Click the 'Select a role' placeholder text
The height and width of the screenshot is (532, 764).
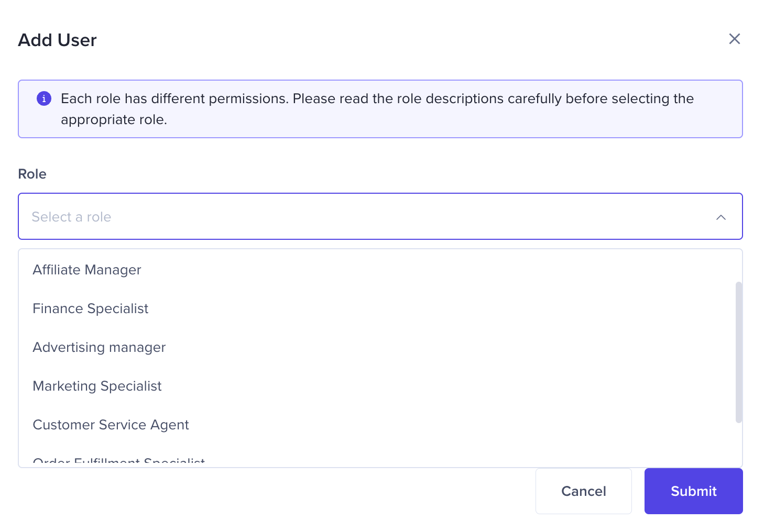pos(71,217)
